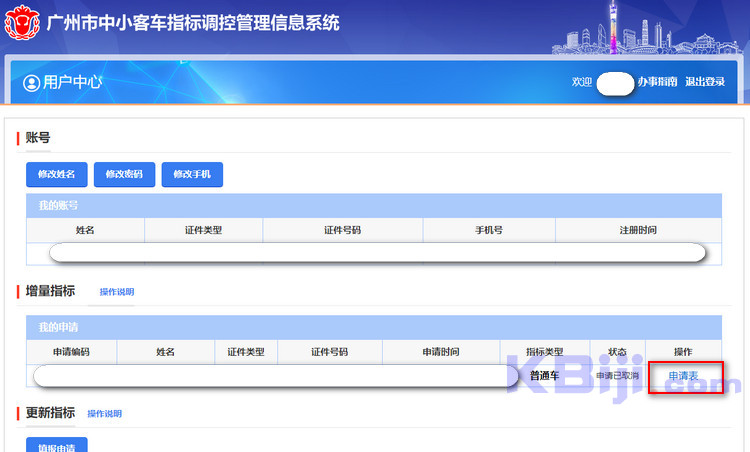
Task: Click the red Guangzhou system logo icon
Action: tap(22, 22)
